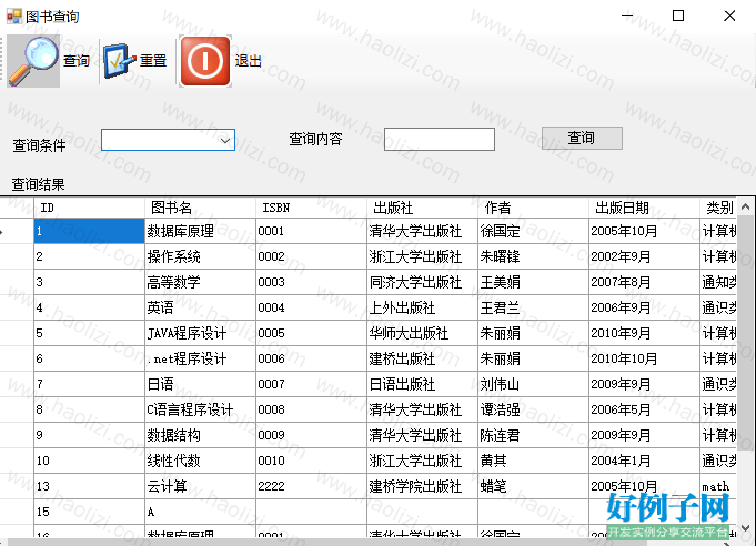756x546 pixels.
Task: Select the cell 云计算
Action: [200, 486]
